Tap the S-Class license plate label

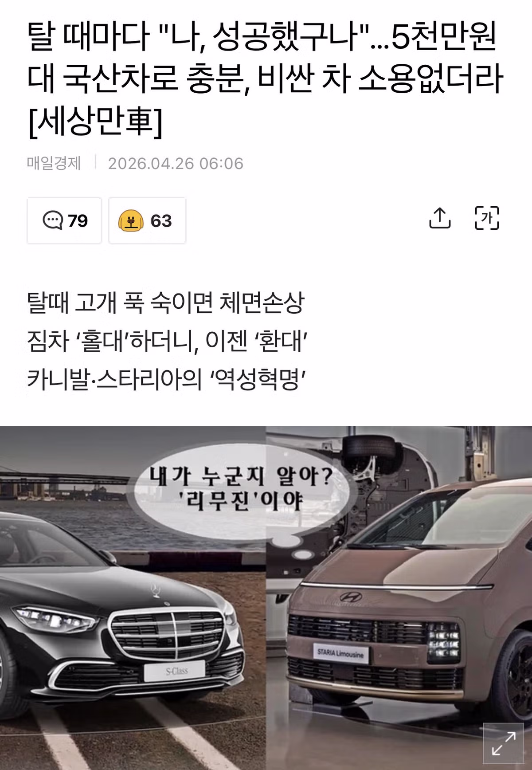175,671
